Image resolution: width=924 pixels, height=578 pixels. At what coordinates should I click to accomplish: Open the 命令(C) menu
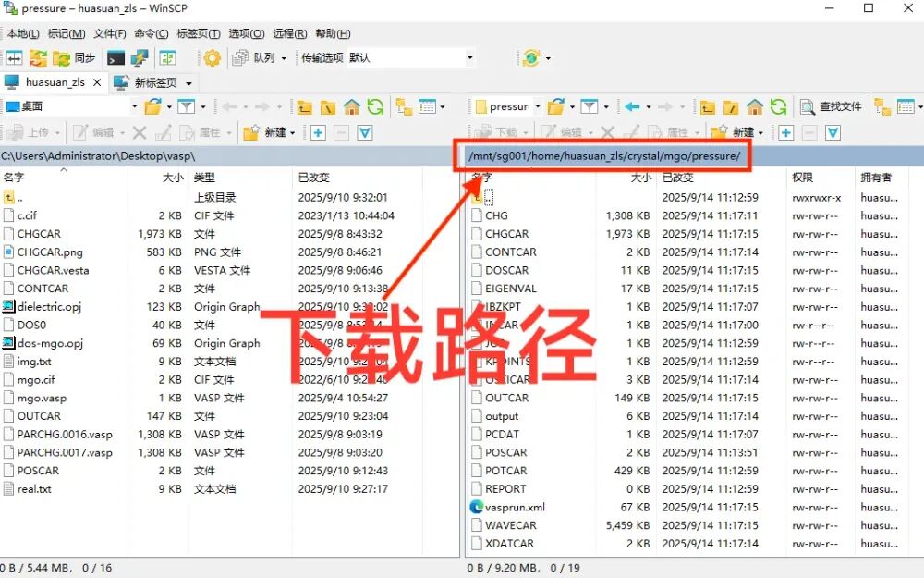[x=151, y=33]
